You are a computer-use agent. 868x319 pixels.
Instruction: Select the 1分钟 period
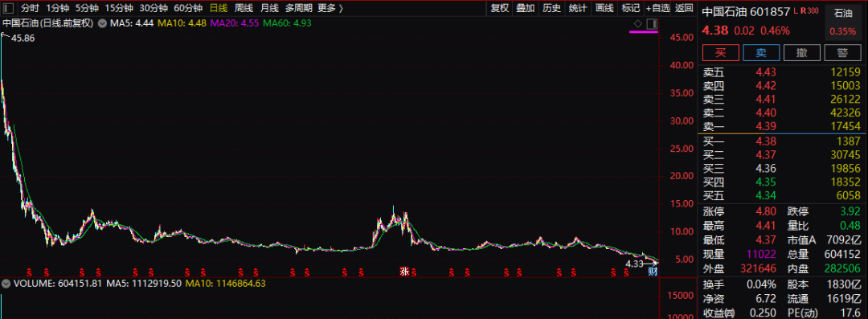[57, 8]
